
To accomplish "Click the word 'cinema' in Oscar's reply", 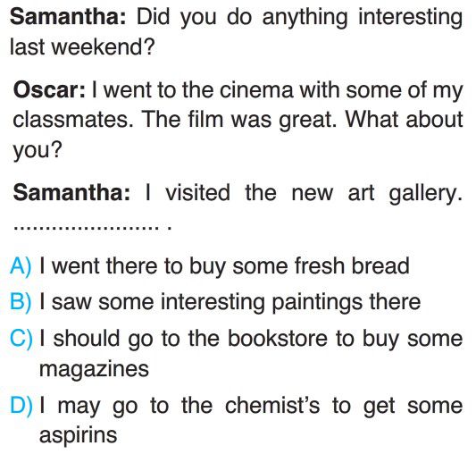I will click(x=256, y=90).
